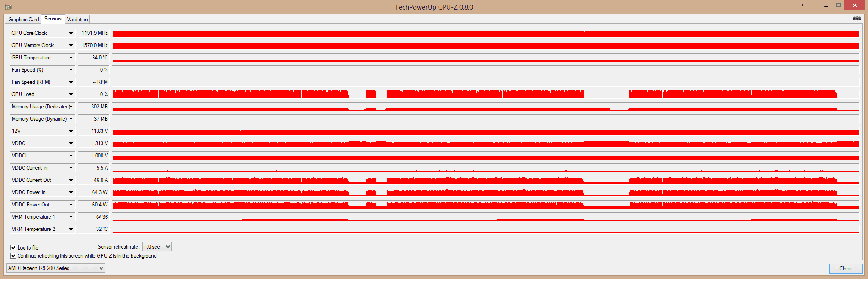Viewport: 868px width, 294px height.
Task: Click the @ 36 VRM Temperature 1 value
Action: click(x=93, y=217)
